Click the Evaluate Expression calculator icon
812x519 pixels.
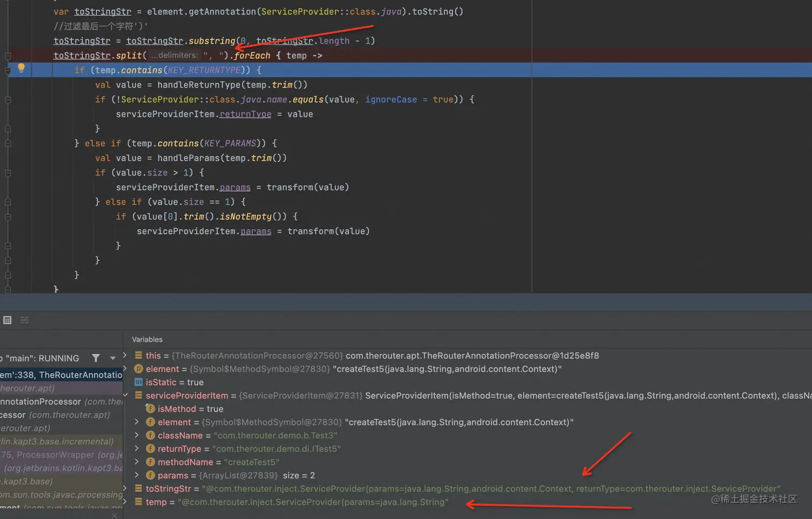pos(8,320)
